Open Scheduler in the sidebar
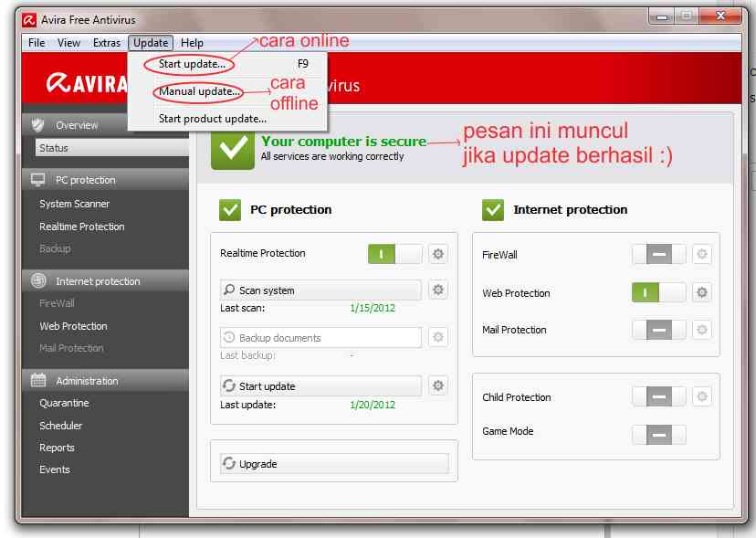 click(x=61, y=426)
